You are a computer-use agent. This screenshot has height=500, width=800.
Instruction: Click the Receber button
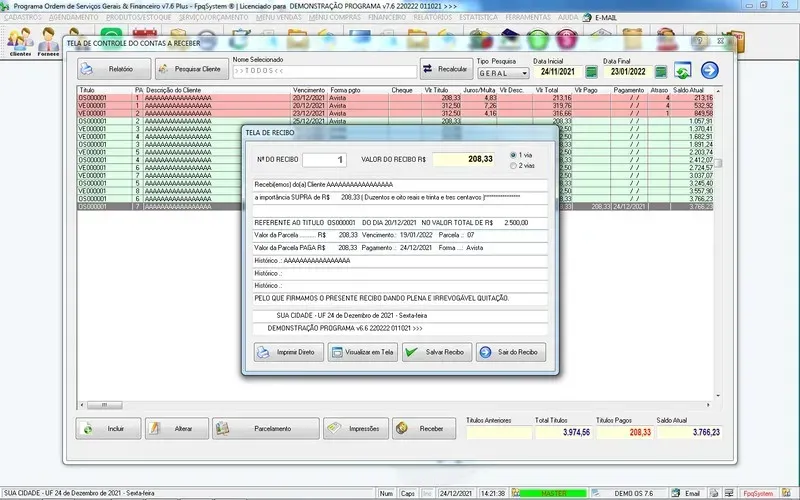point(418,428)
